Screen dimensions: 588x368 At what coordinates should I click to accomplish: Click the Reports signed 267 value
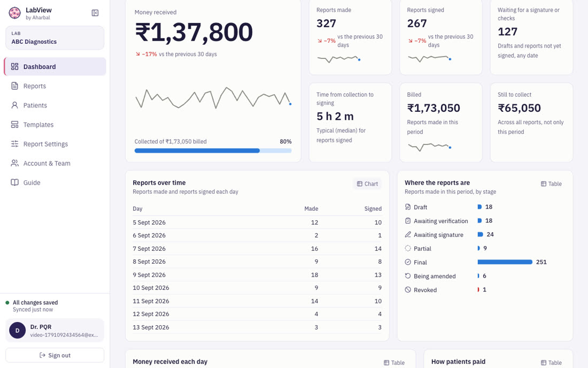tap(417, 24)
